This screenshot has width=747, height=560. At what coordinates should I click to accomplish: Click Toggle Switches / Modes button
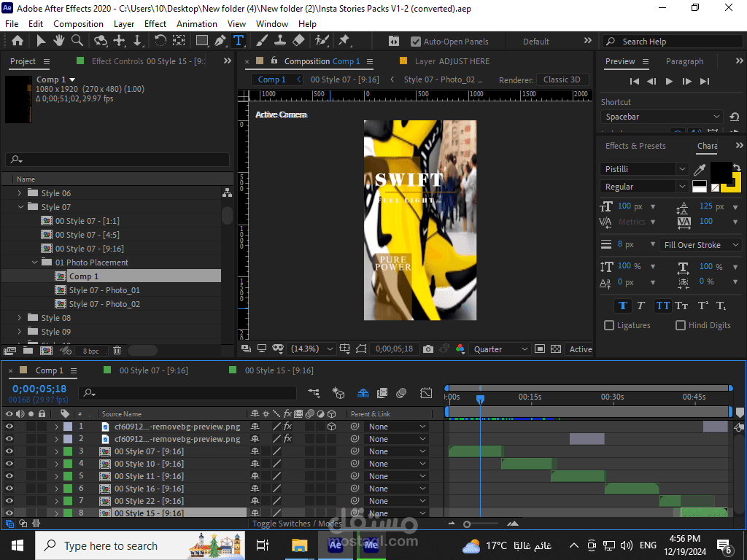pyautogui.click(x=297, y=524)
